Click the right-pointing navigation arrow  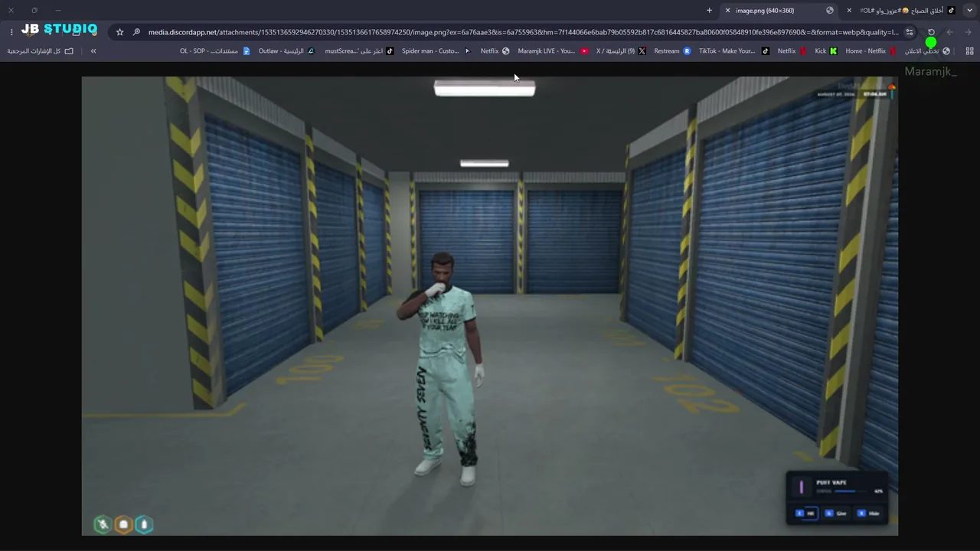pyautogui.click(x=969, y=32)
